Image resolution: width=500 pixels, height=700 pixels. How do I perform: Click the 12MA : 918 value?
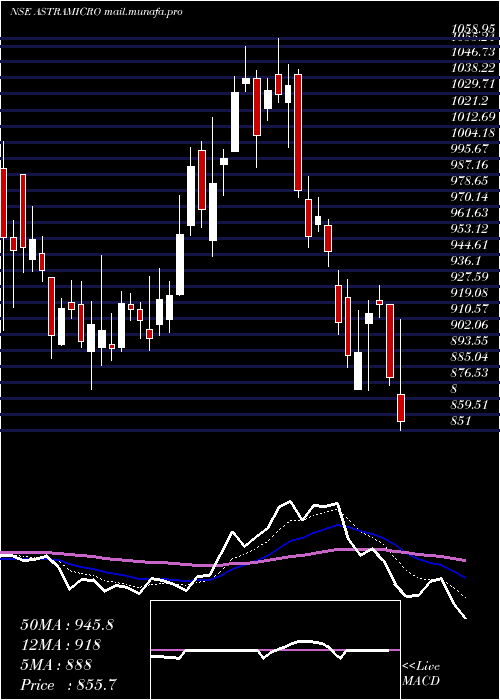[x=60, y=645]
